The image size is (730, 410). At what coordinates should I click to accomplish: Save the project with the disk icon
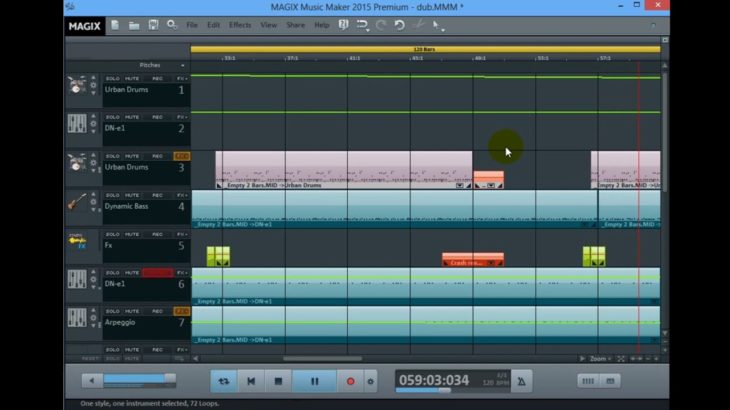pyautogui.click(x=153, y=25)
